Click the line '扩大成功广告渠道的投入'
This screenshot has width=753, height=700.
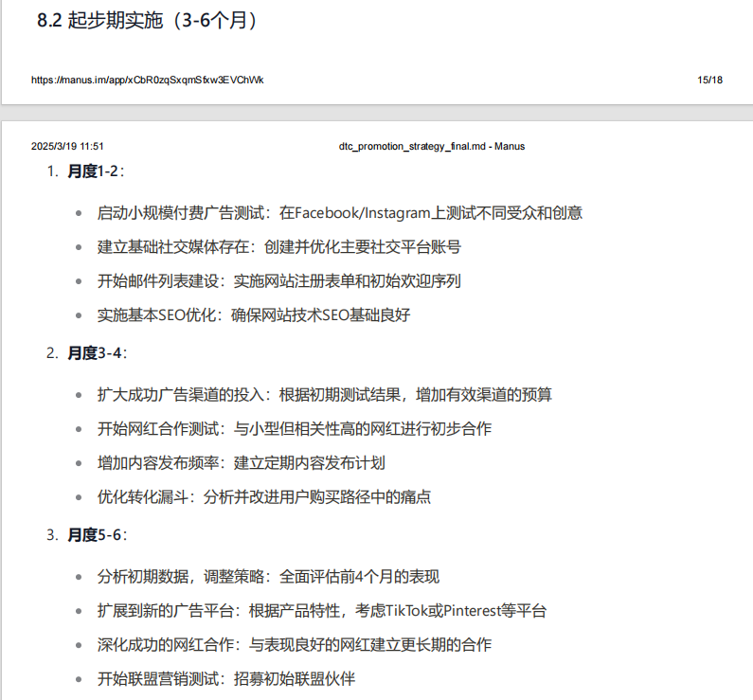[325, 395]
